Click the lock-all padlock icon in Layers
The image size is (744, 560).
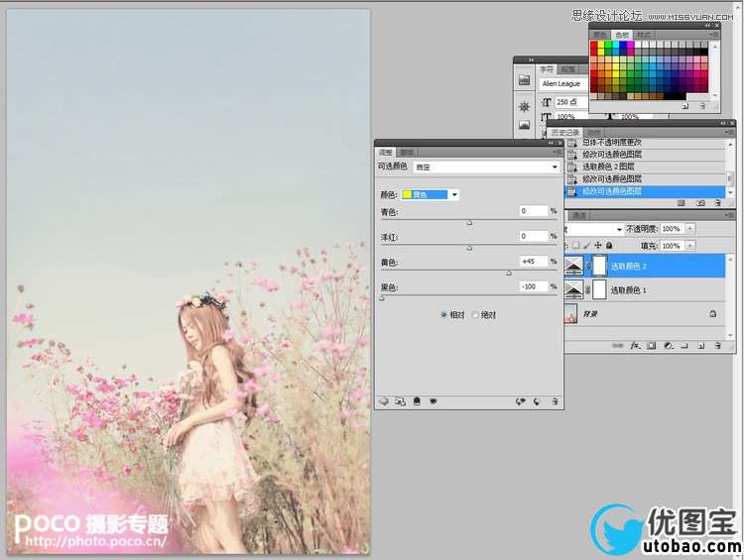609,245
